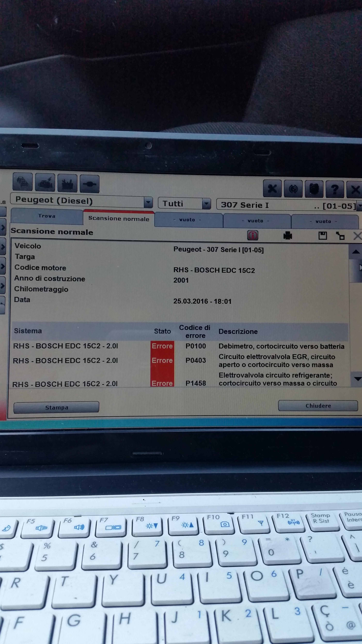Open help with the question mark icon
Screen dimensions: 362x644
coord(335,190)
